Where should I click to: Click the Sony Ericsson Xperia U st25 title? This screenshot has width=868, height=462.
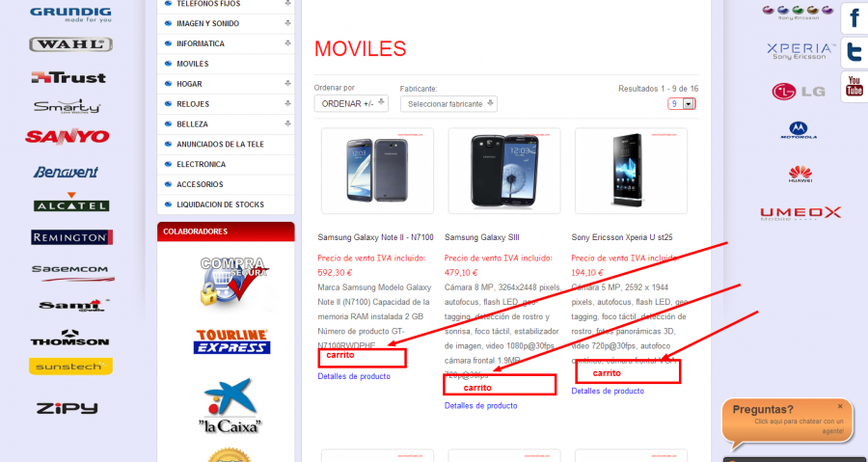pyautogui.click(x=623, y=237)
